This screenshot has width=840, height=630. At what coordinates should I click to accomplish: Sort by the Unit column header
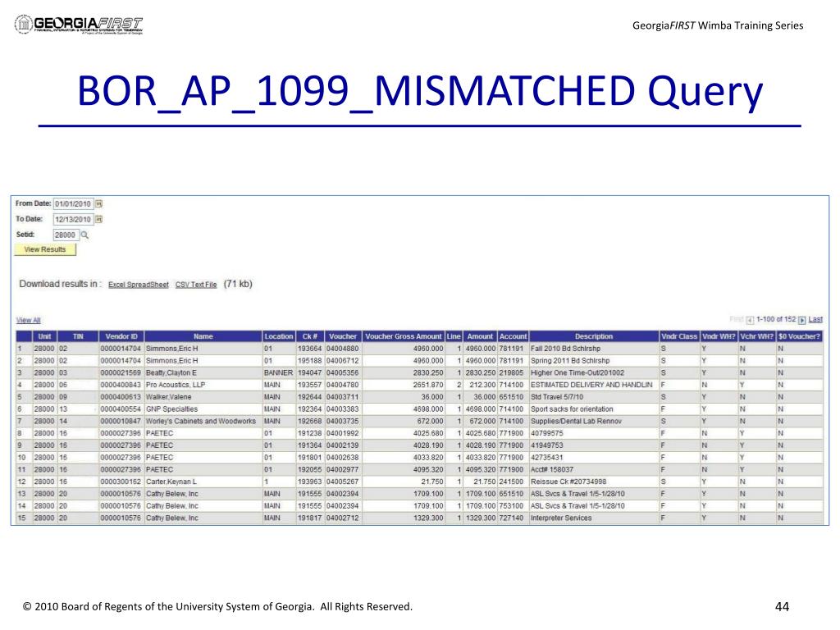44,336
